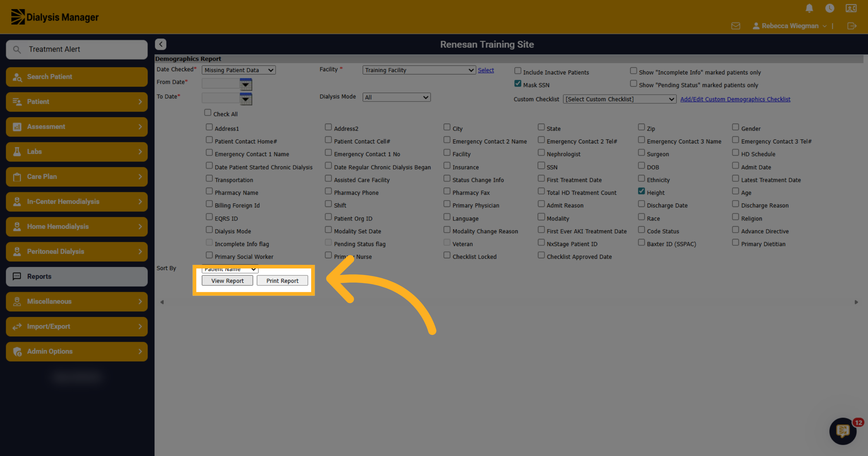
Task: Tick the Address1 checkbox
Action: pyautogui.click(x=209, y=127)
